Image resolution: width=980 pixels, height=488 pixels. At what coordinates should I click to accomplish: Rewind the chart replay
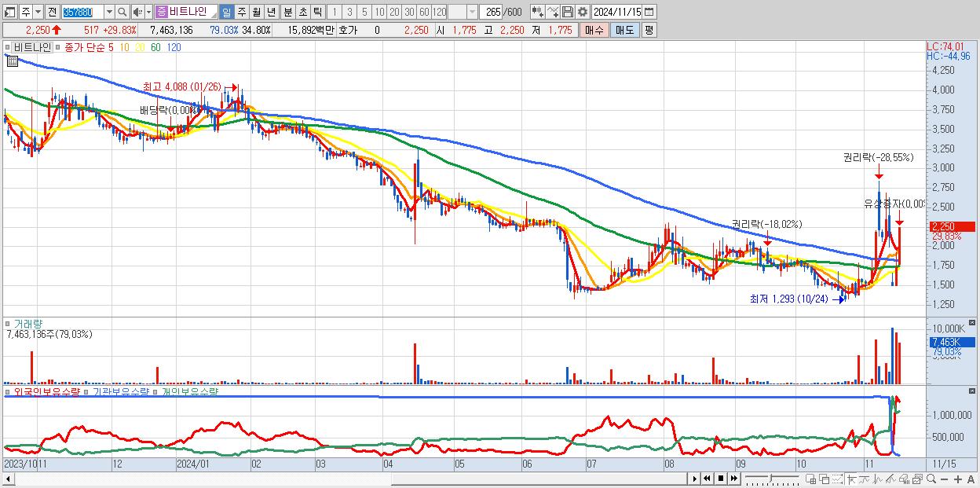(x=707, y=479)
